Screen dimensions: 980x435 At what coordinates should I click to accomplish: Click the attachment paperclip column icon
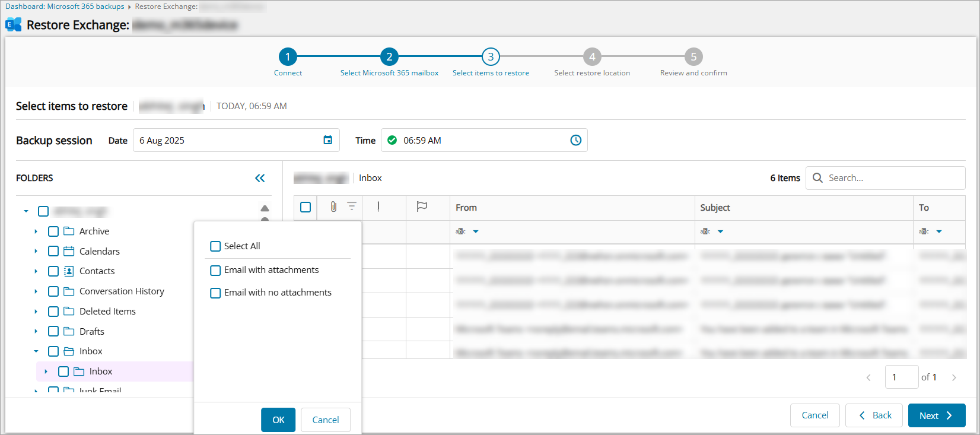[333, 207]
